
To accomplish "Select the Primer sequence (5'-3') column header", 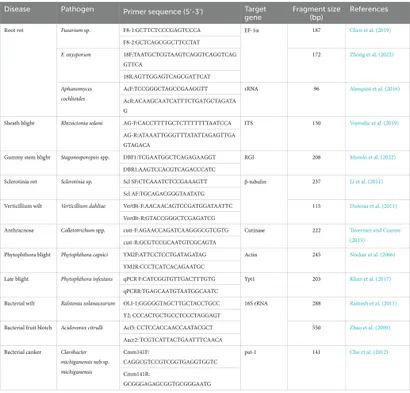I will pyautogui.click(x=163, y=12).
